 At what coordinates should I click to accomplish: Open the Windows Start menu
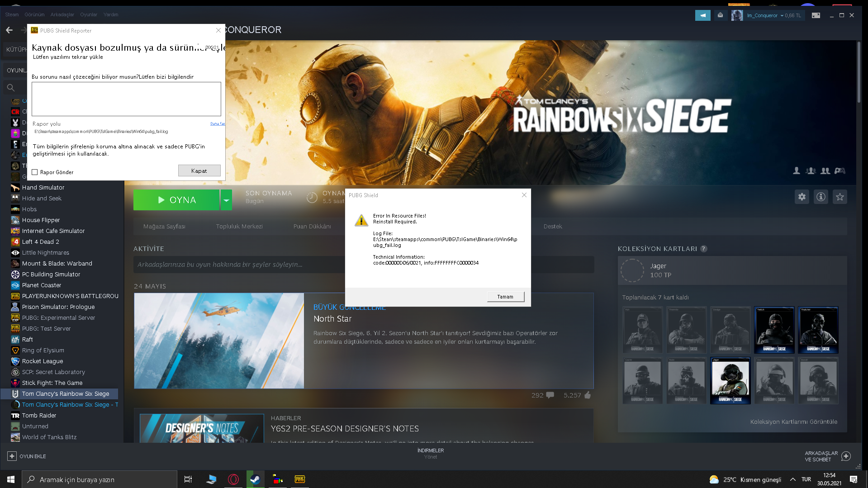(11, 479)
